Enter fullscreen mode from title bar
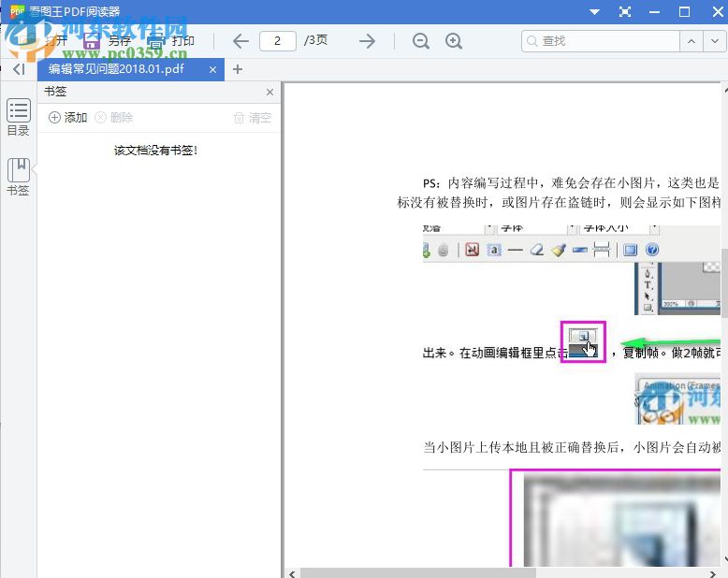The height and width of the screenshot is (578, 728). [625, 12]
